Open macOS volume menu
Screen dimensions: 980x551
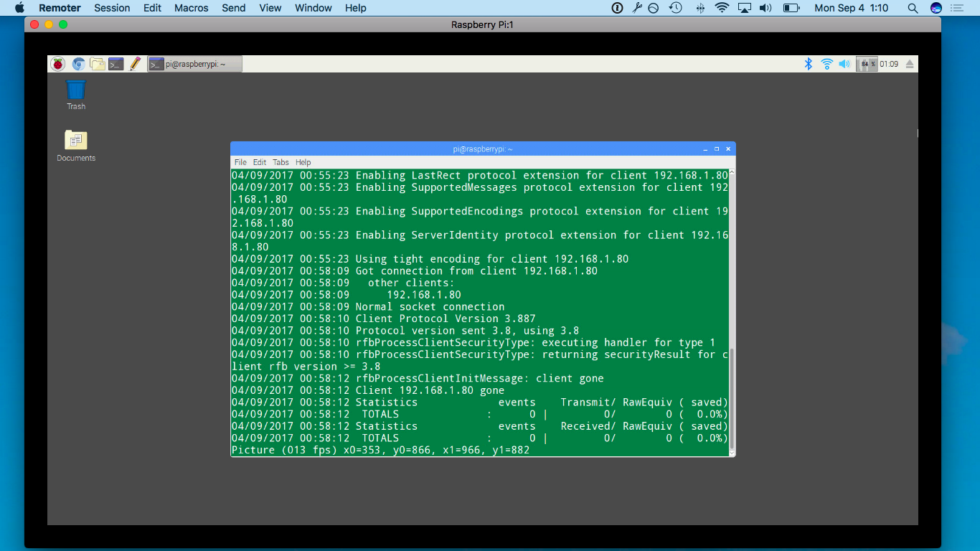pyautogui.click(x=765, y=8)
